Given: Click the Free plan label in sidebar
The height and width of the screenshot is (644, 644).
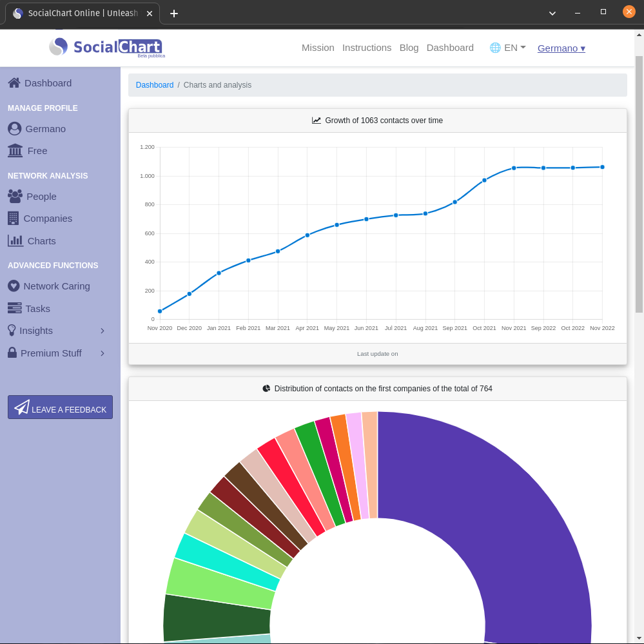Looking at the screenshot, I should (37, 151).
